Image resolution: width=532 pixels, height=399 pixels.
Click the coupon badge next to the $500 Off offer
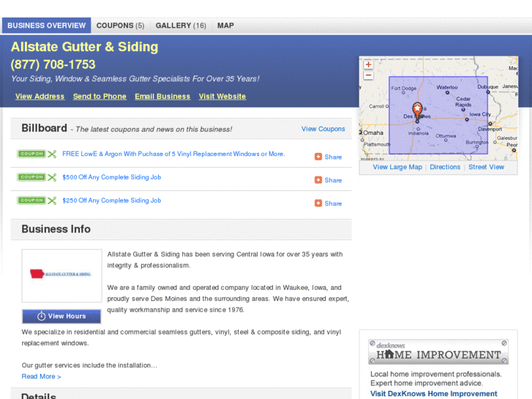pyautogui.click(x=31, y=177)
